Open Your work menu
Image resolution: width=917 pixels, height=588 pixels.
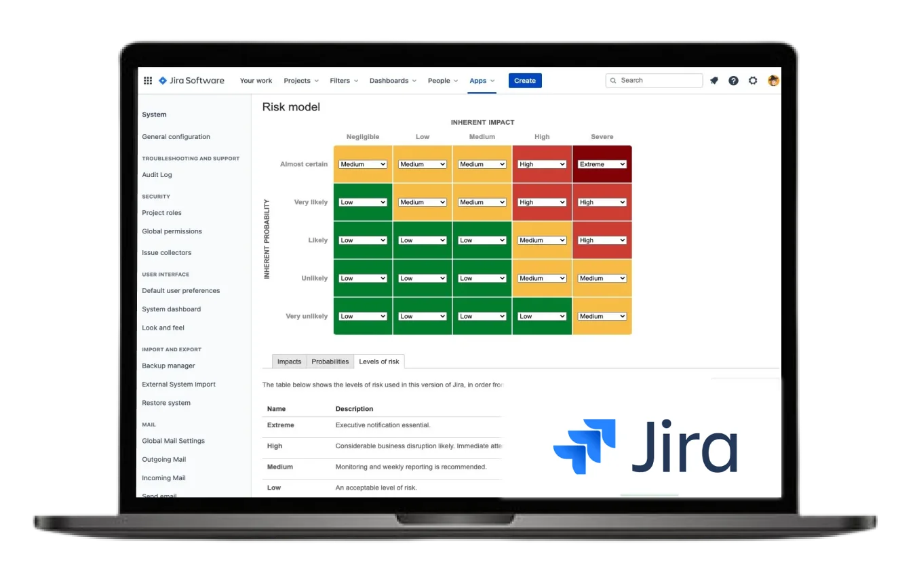coord(256,81)
